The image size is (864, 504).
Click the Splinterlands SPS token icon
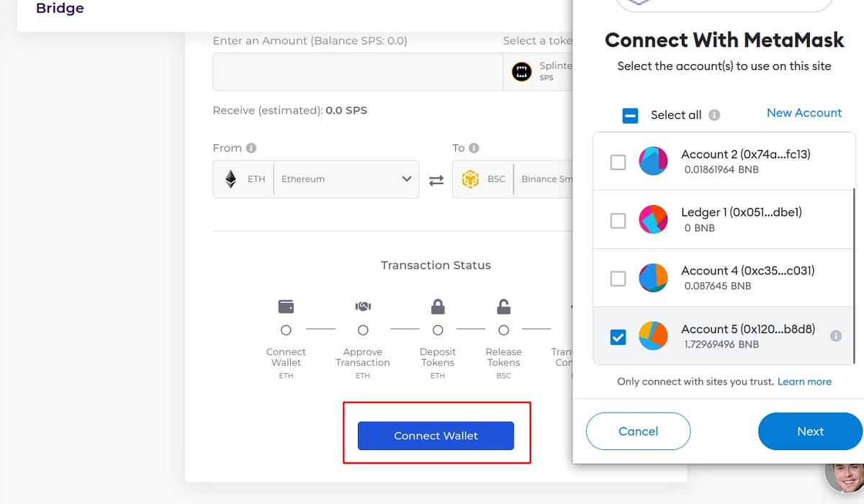tap(522, 71)
